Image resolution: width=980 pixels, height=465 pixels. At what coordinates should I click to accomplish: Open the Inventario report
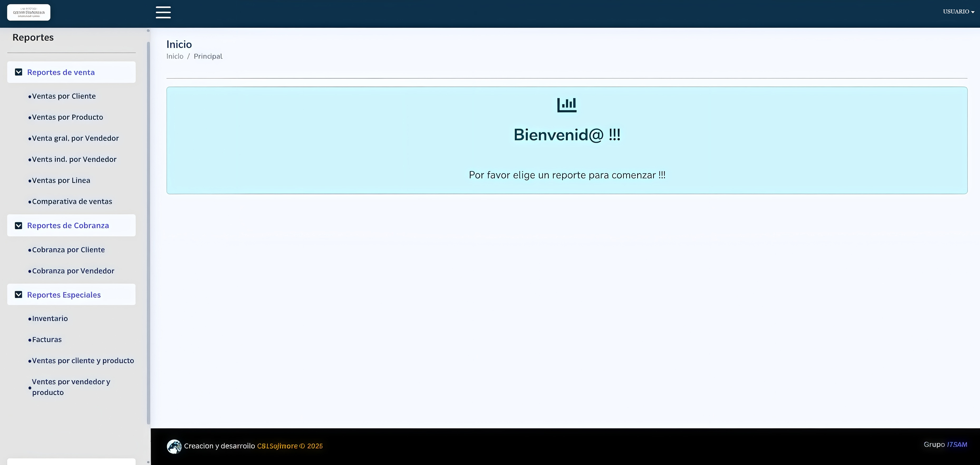tap(50, 319)
